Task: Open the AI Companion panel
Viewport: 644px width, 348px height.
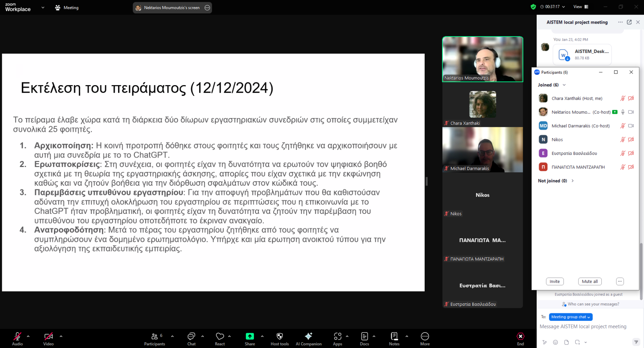Action: 308,338
